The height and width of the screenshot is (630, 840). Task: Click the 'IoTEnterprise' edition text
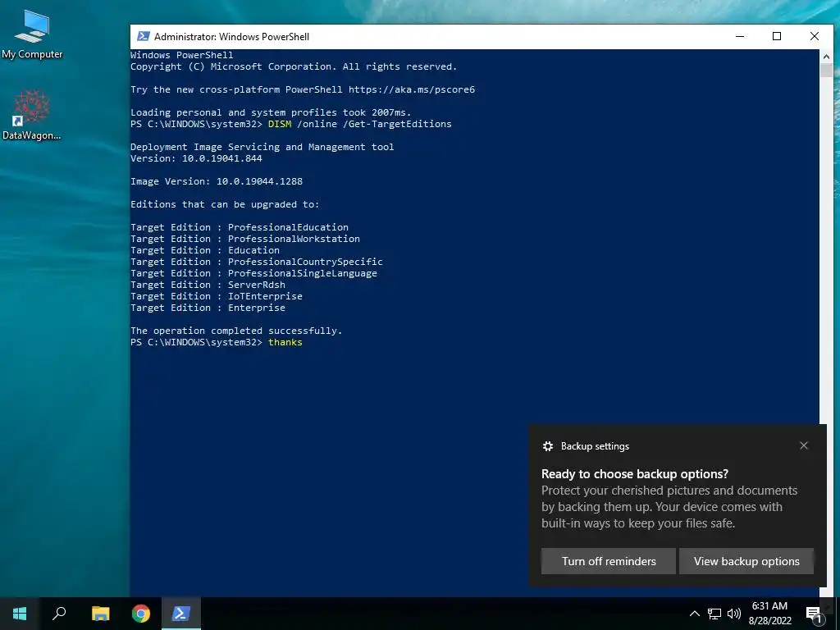click(265, 296)
